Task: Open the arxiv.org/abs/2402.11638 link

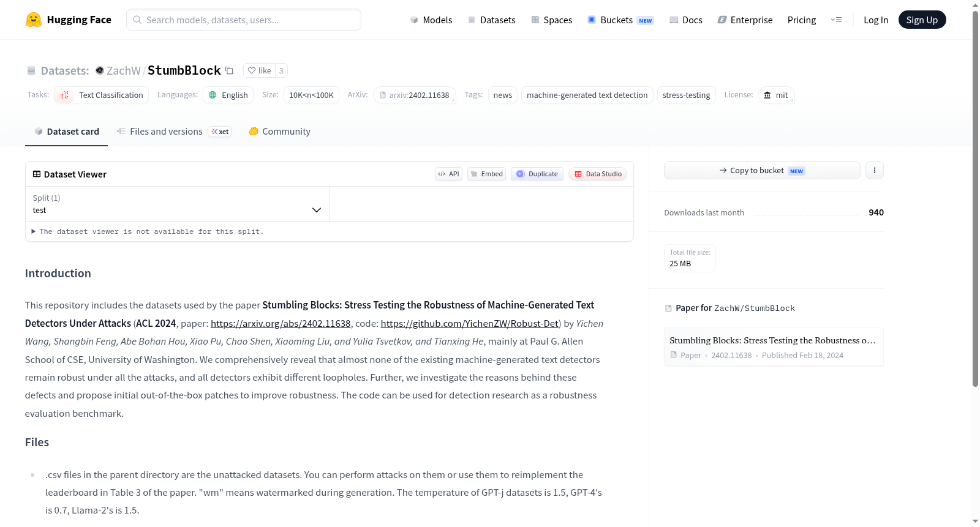Action: [281, 323]
